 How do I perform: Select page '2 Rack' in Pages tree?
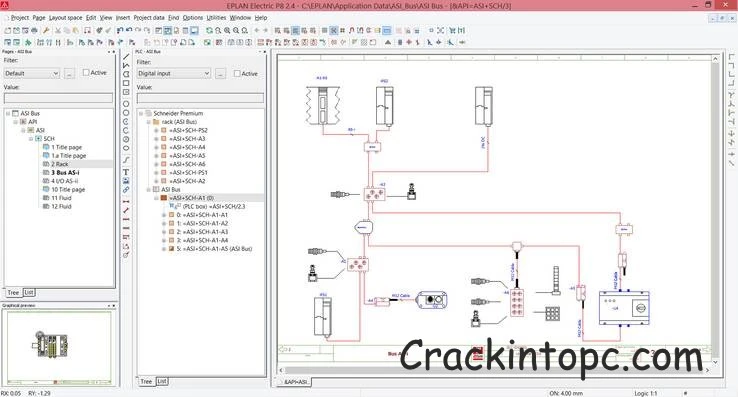[59, 164]
